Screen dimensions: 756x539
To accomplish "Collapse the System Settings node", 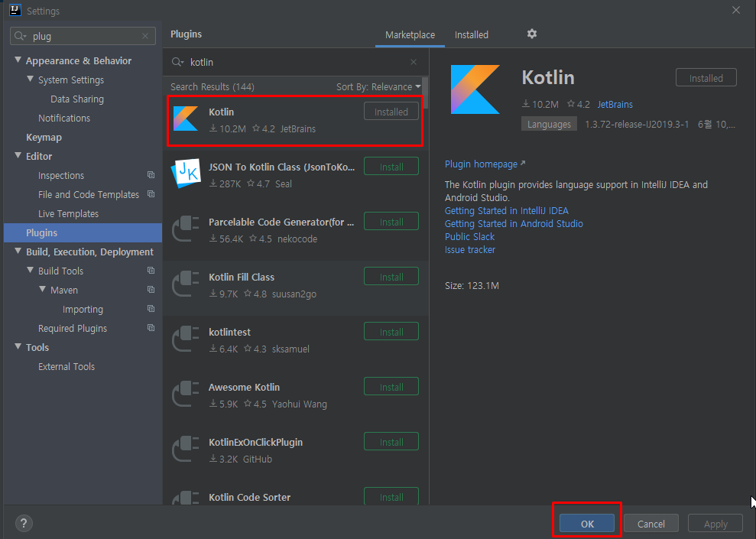I will [x=30, y=79].
